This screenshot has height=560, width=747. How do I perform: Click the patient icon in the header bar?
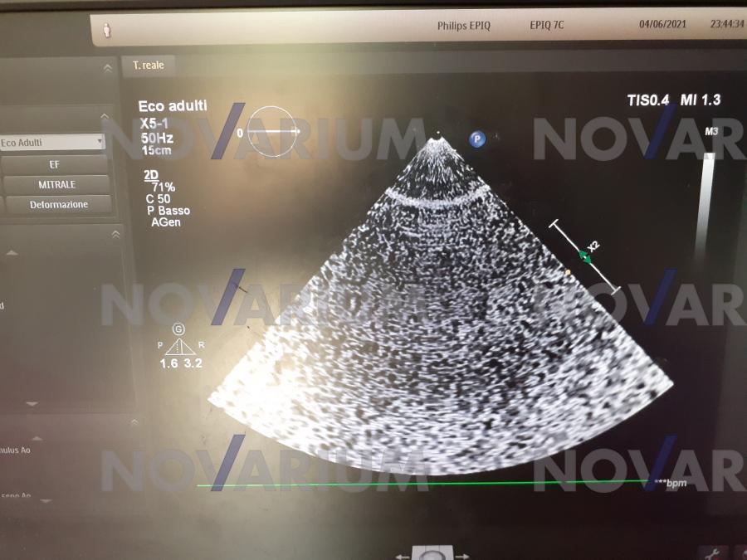point(106,29)
